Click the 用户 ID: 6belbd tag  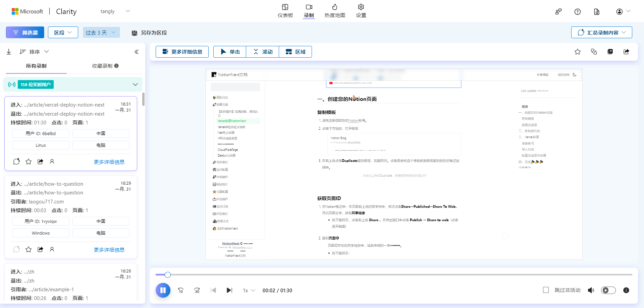pyautogui.click(x=41, y=133)
